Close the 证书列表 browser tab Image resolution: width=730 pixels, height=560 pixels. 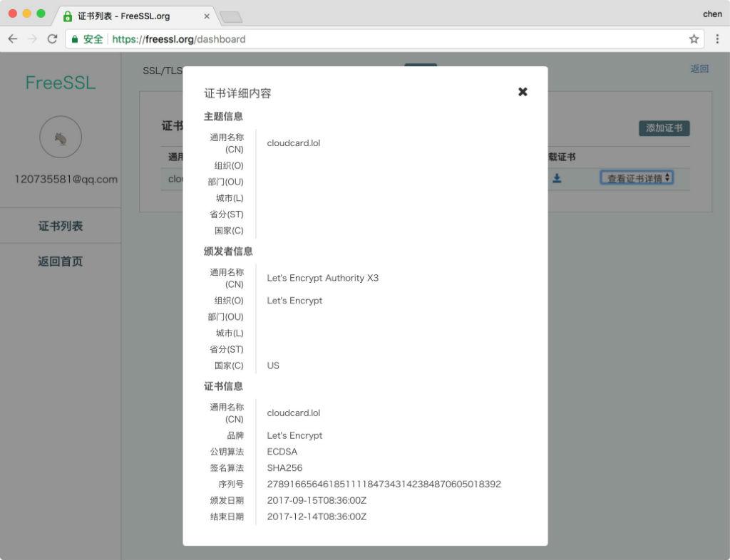tap(207, 16)
